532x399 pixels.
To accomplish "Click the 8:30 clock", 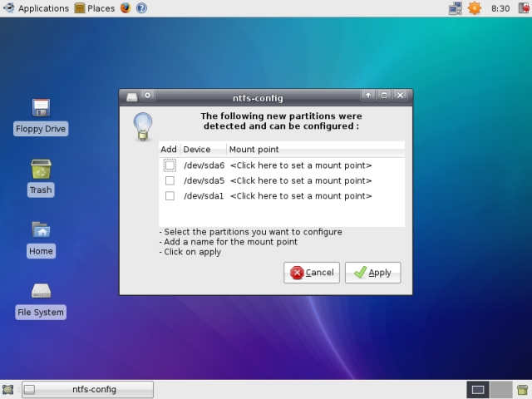I will (500, 8).
